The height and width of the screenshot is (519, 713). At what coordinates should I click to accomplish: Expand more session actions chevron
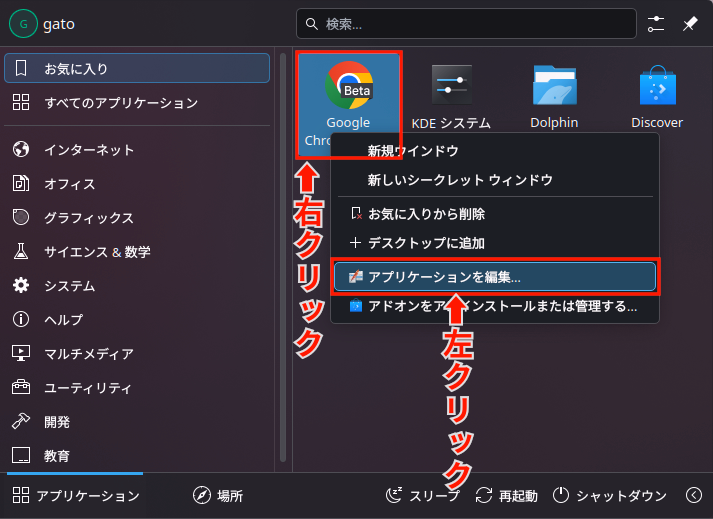click(x=694, y=495)
